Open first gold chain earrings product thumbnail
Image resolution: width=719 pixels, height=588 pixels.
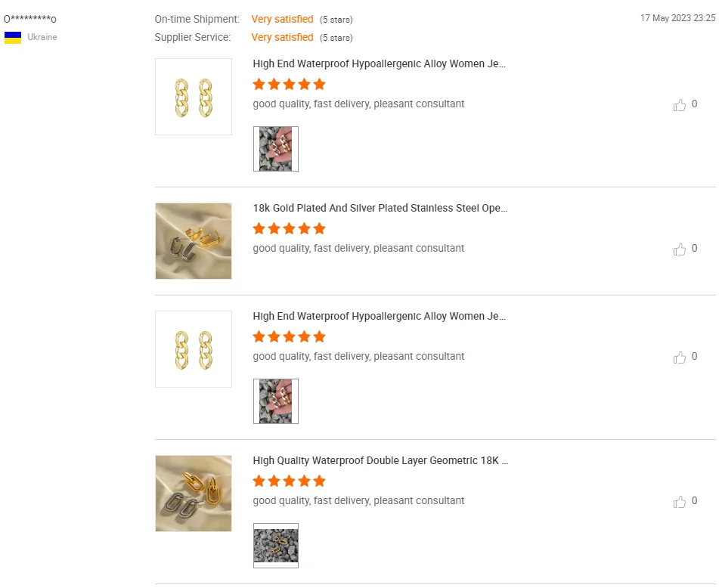coord(194,97)
